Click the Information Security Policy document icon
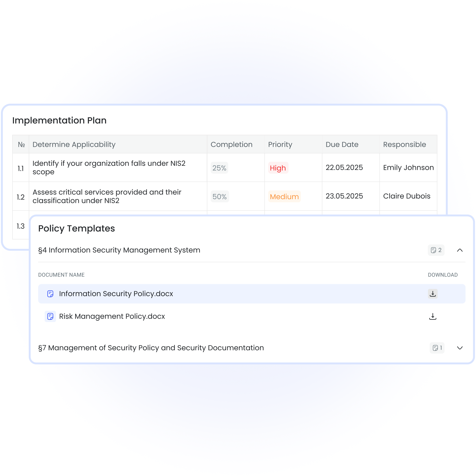Image resolution: width=476 pixels, height=476 pixels. coord(50,294)
